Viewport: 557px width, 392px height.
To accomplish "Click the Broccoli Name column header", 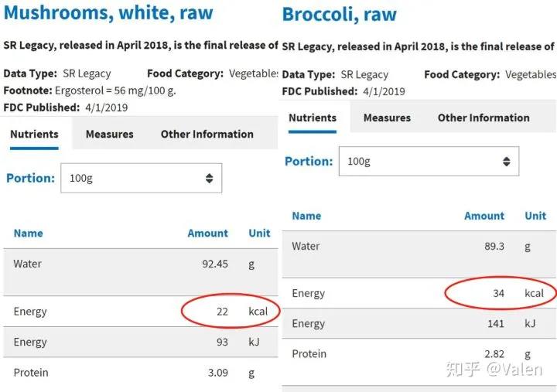I will click(306, 216).
